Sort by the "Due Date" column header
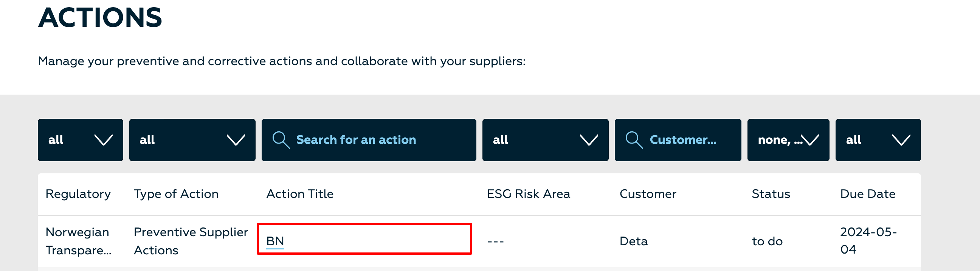 click(868, 194)
